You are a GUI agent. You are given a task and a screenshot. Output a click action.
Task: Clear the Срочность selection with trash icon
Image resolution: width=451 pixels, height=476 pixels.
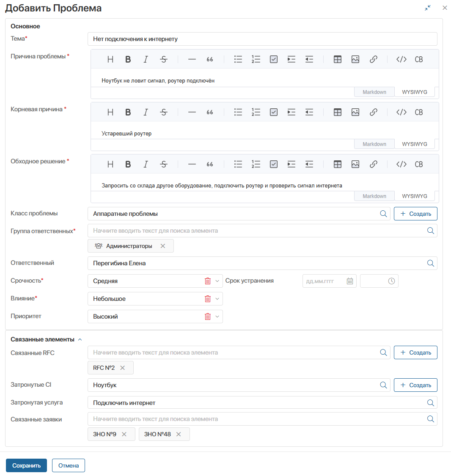pyautogui.click(x=208, y=281)
